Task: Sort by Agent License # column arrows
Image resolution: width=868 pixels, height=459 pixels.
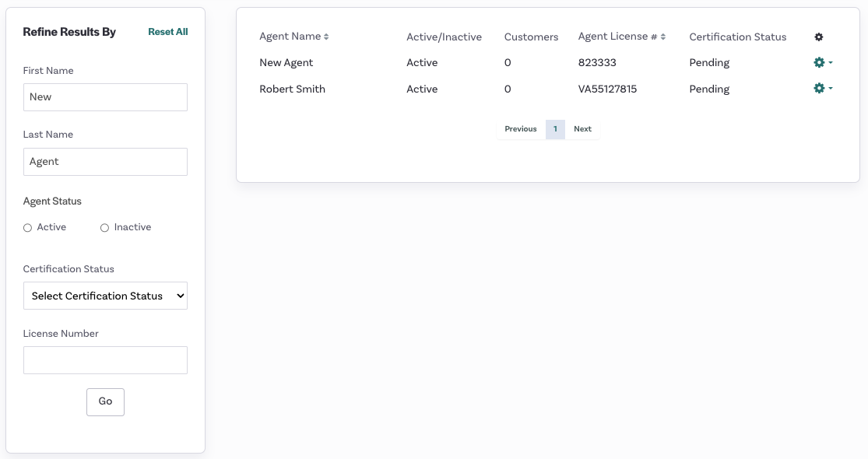Action: point(663,37)
